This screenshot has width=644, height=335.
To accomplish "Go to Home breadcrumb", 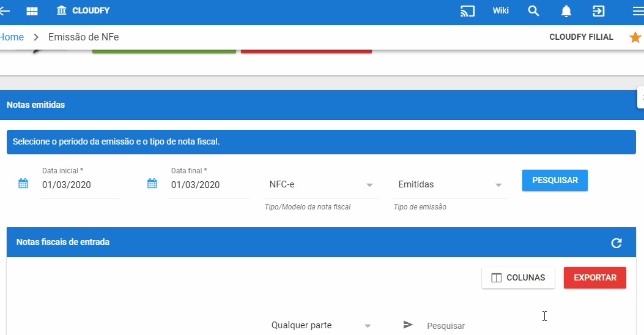I will pyautogui.click(x=12, y=37).
